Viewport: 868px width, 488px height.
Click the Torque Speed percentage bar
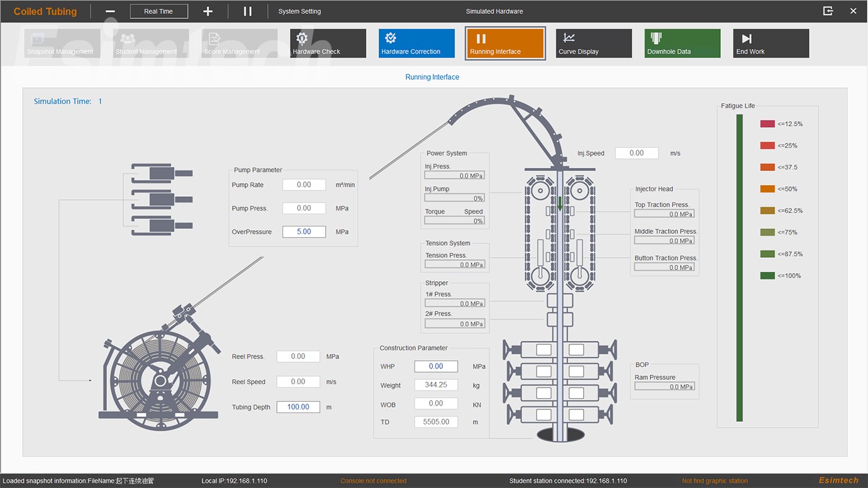[x=455, y=221]
